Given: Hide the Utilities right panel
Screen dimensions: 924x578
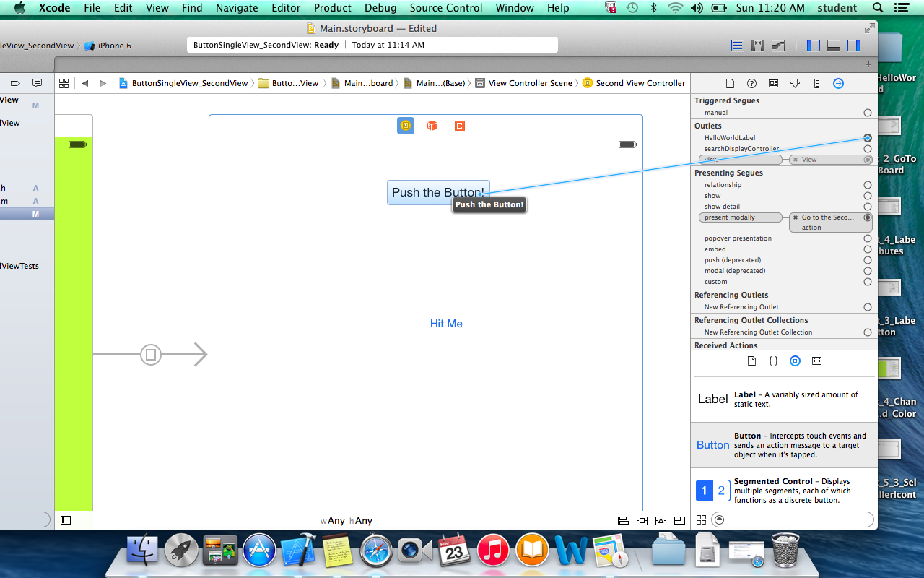Looking at the screenshot, I should pos(854,46).
